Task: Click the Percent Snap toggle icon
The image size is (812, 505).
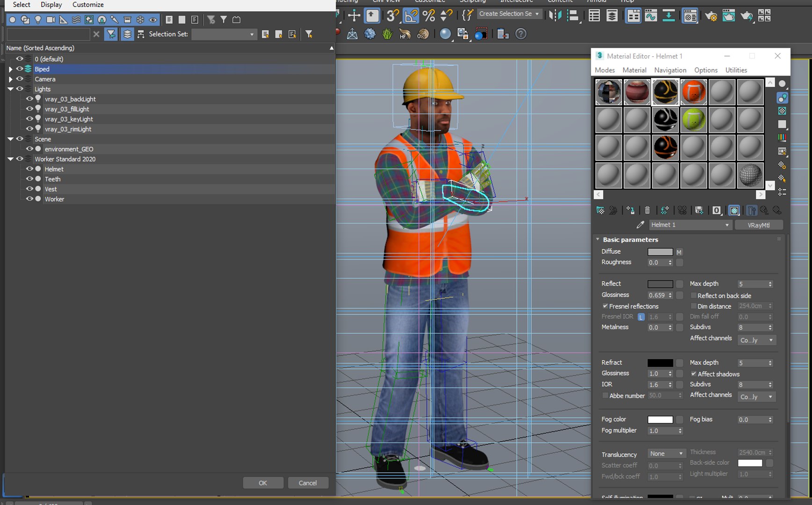Action: tap(428, 15)
